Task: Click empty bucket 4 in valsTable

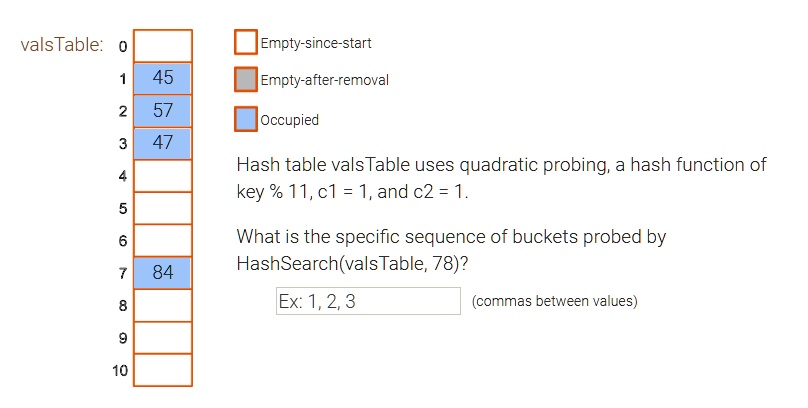Action: [x=163, y=176]
